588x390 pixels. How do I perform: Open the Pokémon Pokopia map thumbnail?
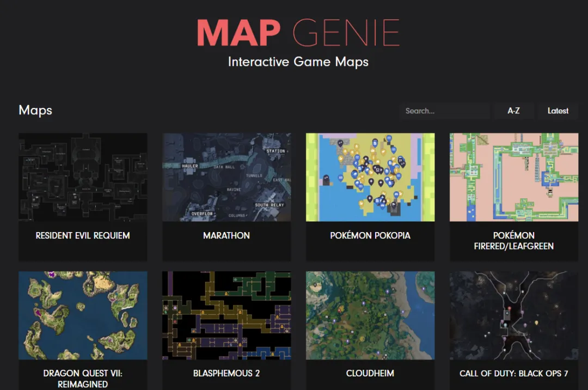(x=370, y=177)
